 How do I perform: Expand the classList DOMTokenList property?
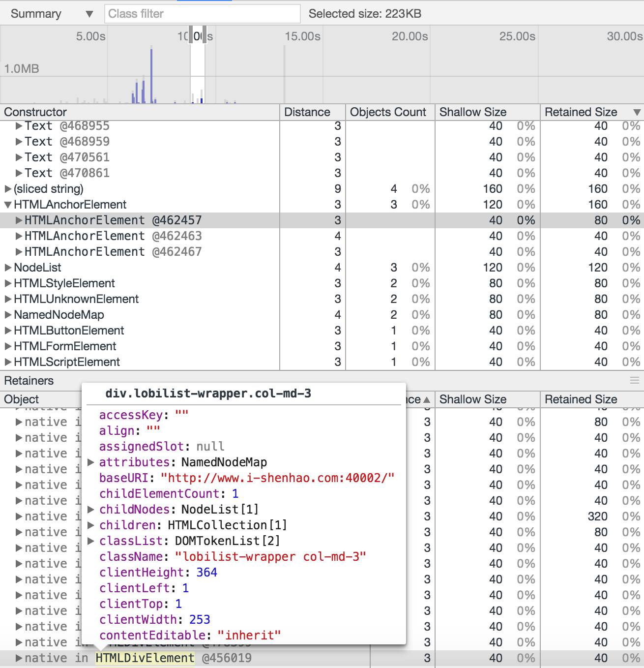[90, 541]
